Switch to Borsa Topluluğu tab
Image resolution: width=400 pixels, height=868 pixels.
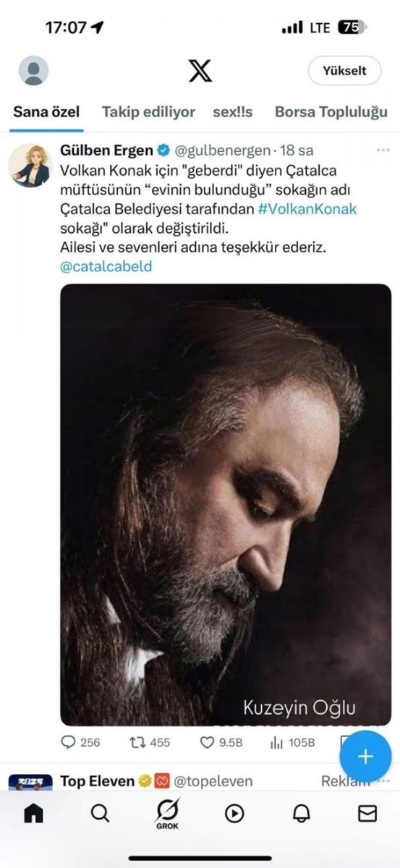point(331,112)
